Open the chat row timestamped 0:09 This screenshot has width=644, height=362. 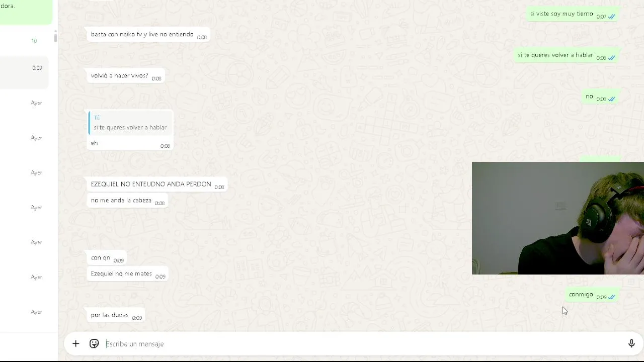click(x=24, y=72)
